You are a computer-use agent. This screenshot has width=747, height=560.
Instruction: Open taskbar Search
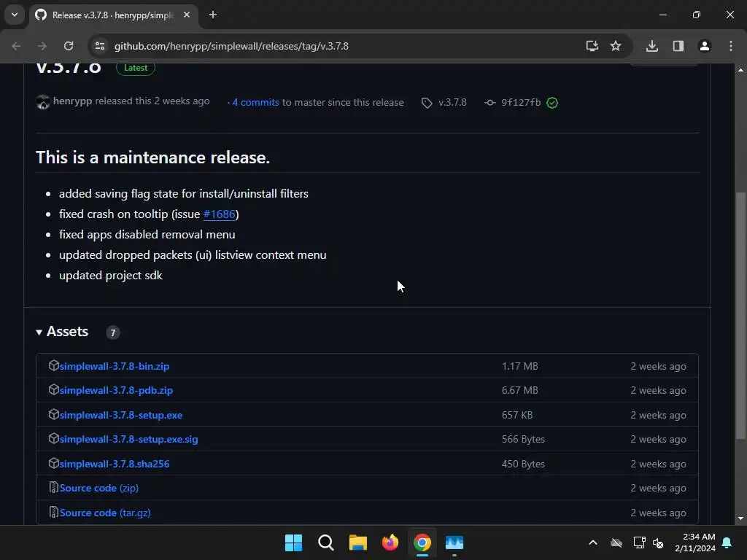326,542
